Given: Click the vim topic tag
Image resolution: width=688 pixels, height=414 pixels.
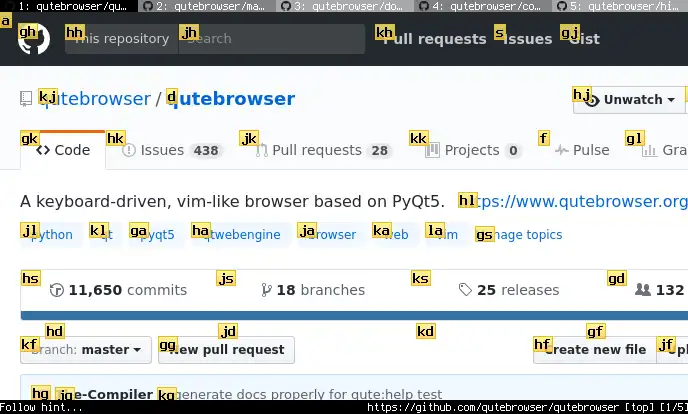Looking at the screenshot, I should (x=447, y=235).
